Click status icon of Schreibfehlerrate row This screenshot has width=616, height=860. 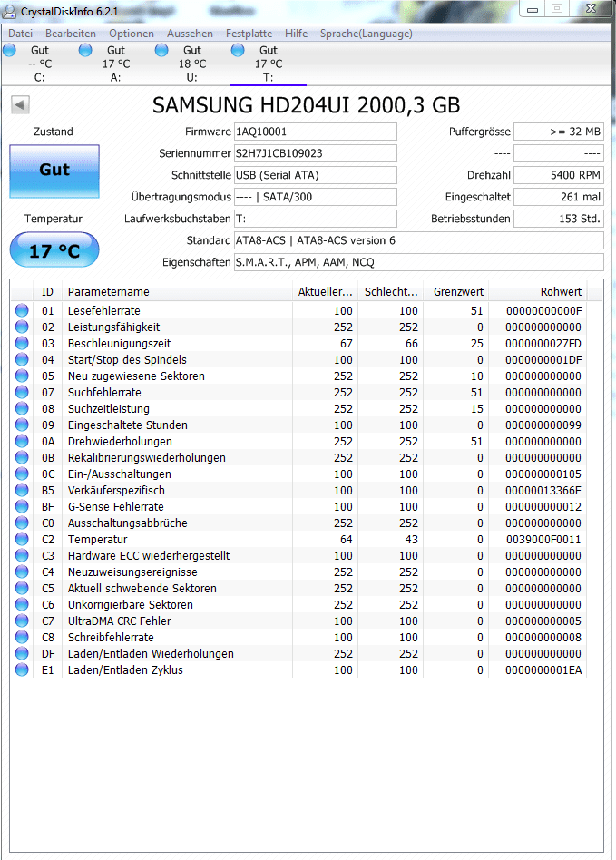click(22, 637)
